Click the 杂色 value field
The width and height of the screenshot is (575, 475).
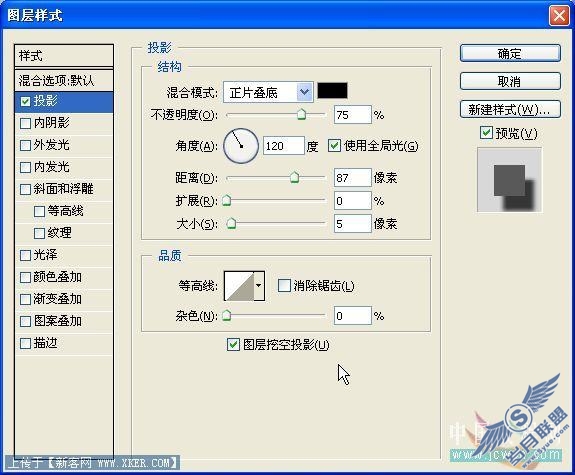point(353,316)
